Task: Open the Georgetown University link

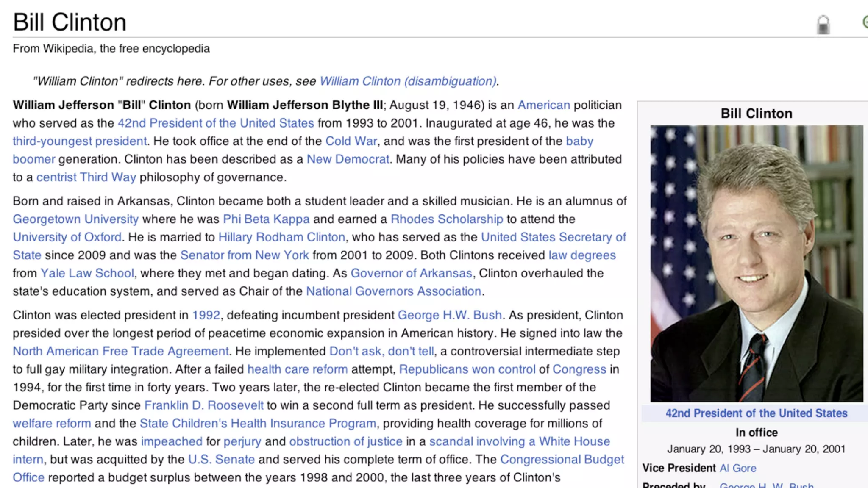Action: [75, 219]
